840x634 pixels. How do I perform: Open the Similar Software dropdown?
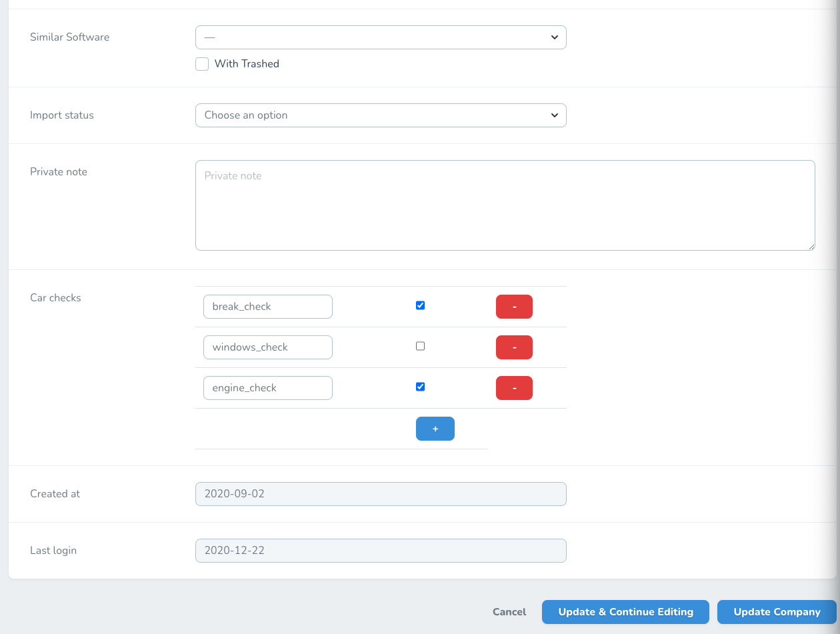(x=380, y=37)
